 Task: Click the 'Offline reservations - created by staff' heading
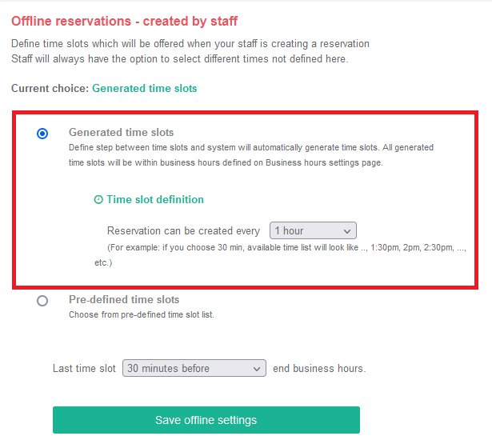124,22
